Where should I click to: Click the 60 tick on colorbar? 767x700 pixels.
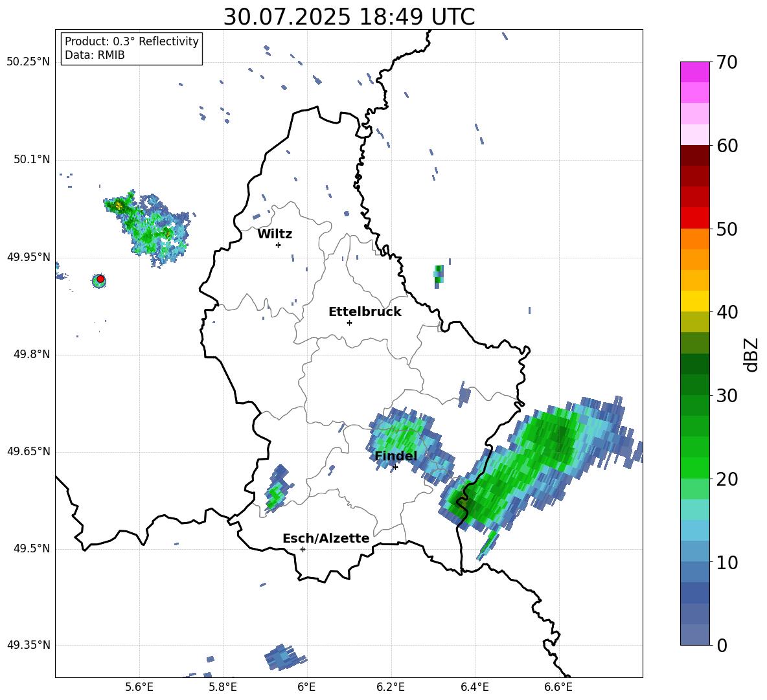click(x=727, y=145)
